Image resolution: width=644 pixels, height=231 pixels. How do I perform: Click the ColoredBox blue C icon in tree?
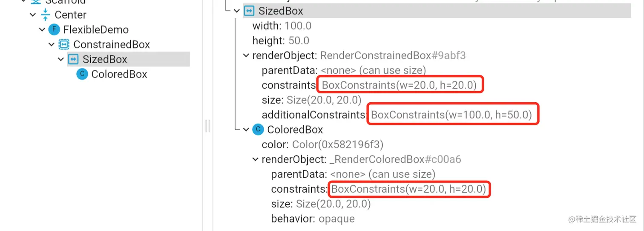pos(82,74)
